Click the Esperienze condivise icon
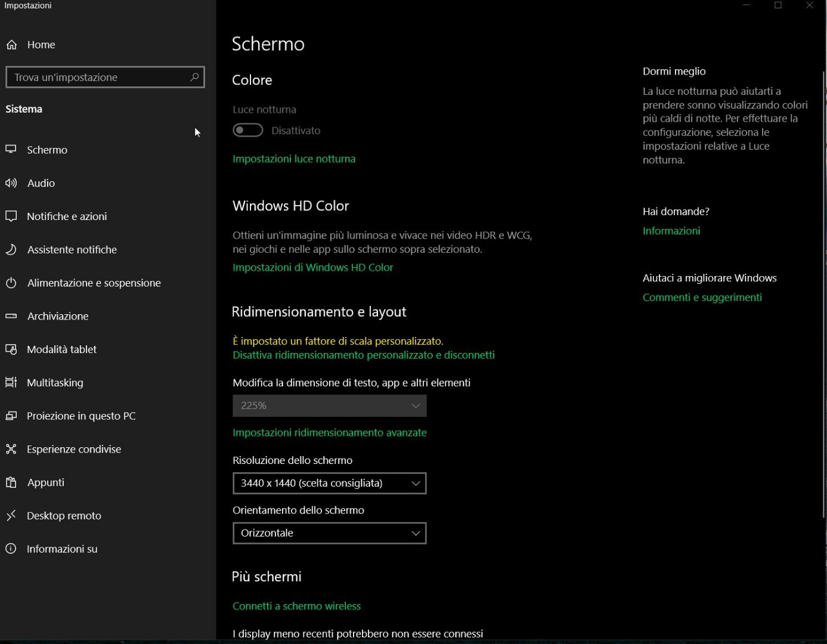827x644 pixels. (x=11, y=449)
